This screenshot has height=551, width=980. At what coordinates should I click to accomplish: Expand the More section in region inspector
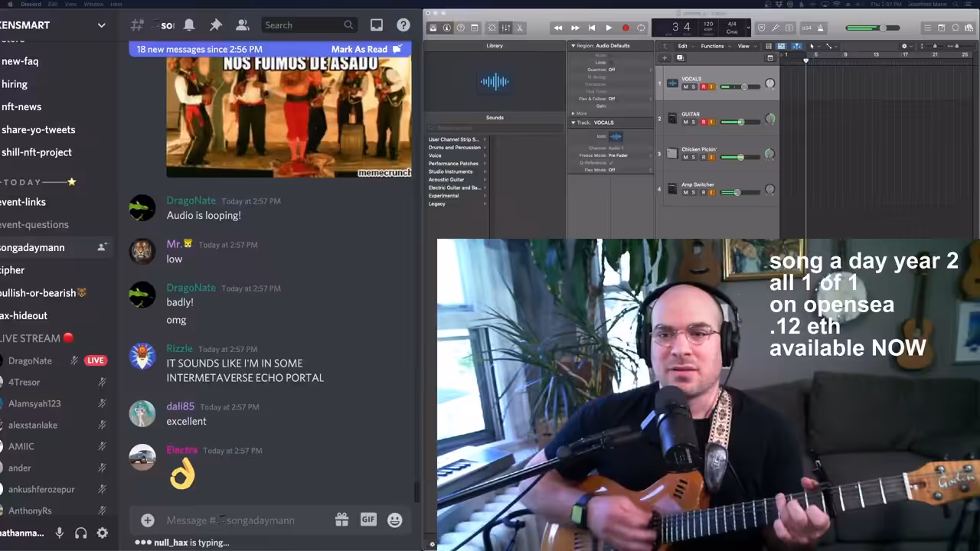(x=579, y=113)
